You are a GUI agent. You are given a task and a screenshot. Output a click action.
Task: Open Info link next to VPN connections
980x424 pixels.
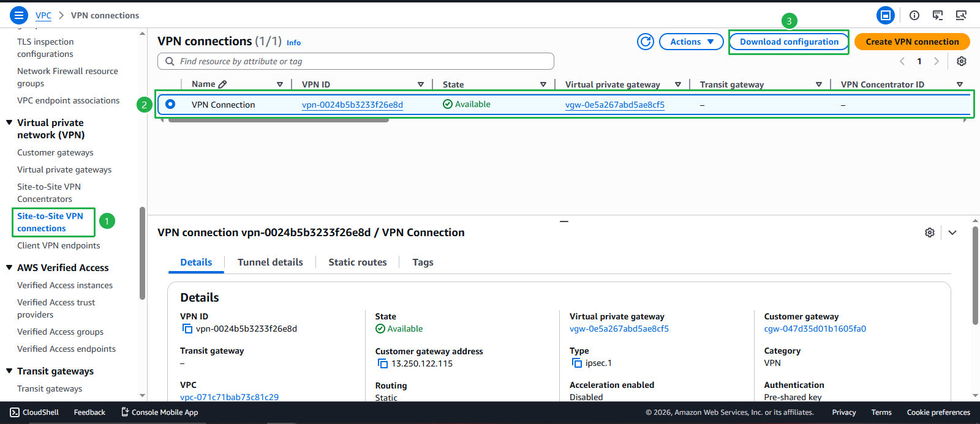coord(293,43)
